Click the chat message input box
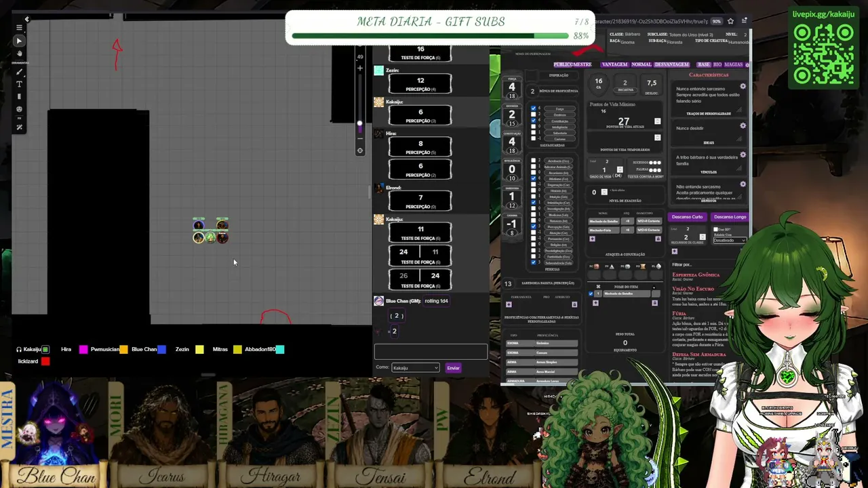Viewport: 868px width, 488px height. point(431,352)
